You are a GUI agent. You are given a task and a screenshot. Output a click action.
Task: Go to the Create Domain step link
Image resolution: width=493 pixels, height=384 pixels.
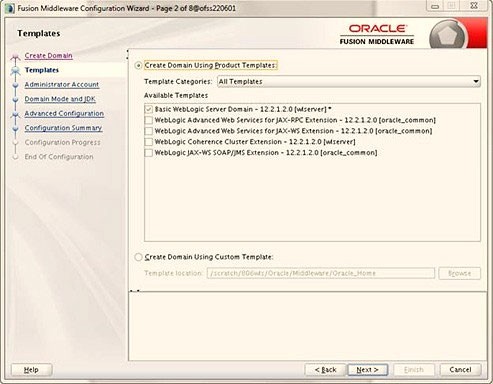(x=48, y=56)
